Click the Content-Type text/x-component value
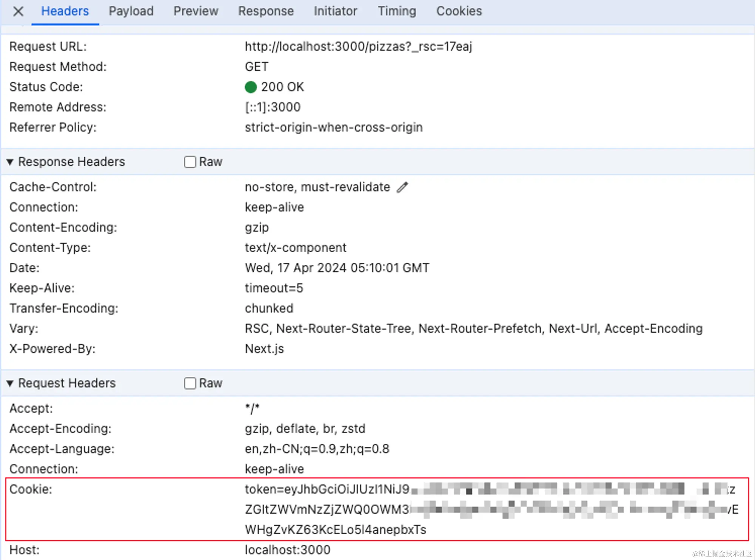755x560 pixels. 295,248
